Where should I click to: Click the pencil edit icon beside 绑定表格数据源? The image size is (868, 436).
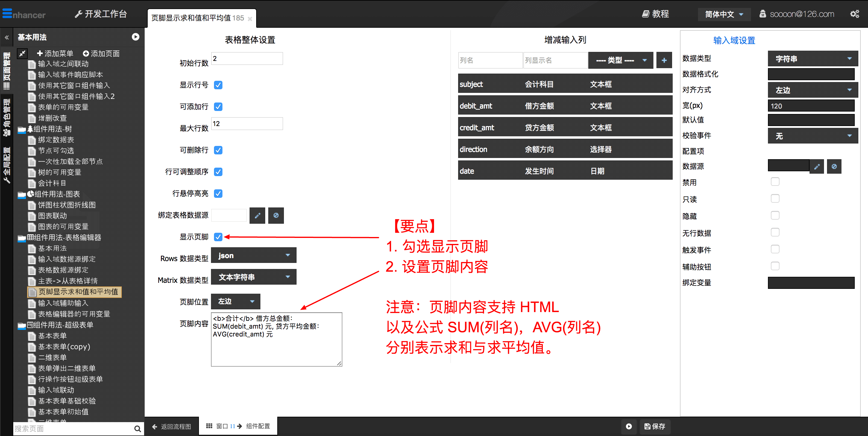click(x=257, y=216)
